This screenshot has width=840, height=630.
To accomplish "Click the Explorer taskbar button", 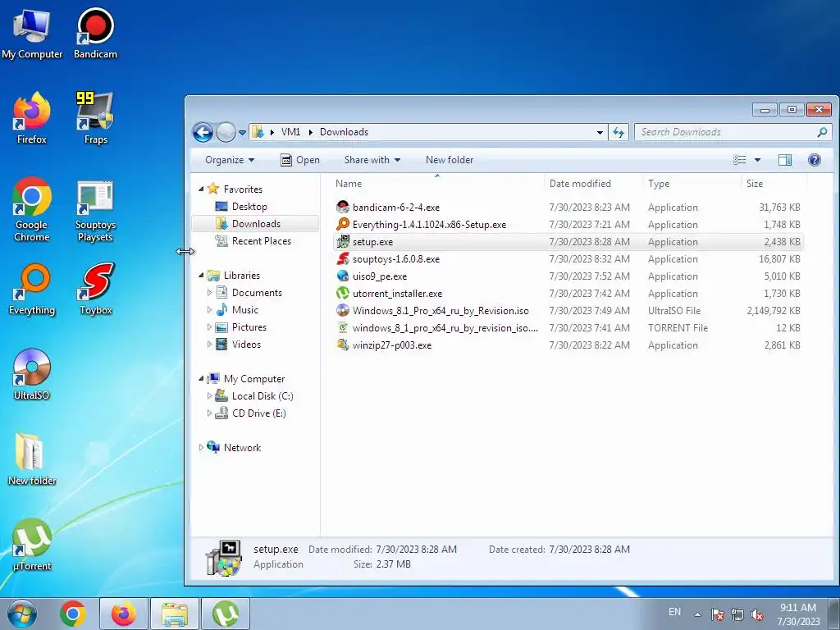I will [x=175, y=614].
